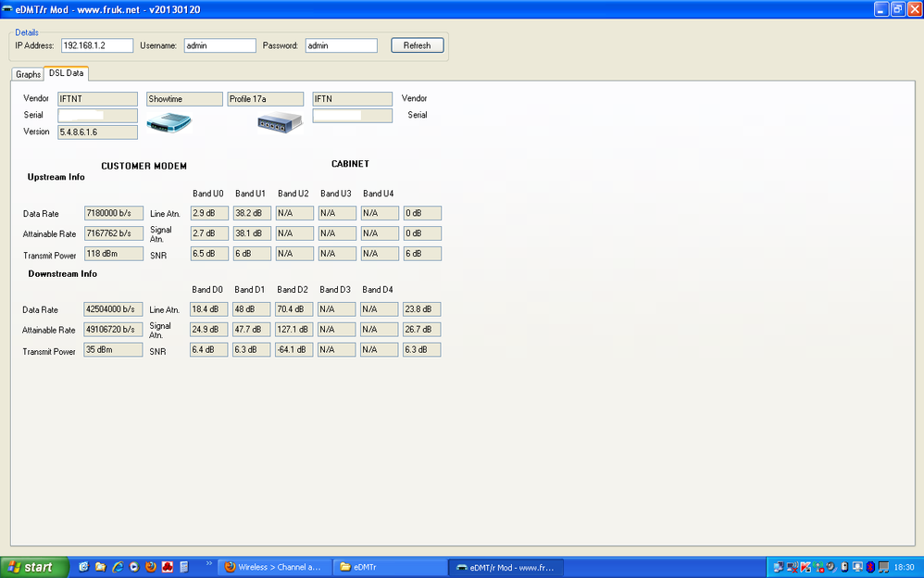Click downstream Data Rate 42504000 b/s
Image resolution: width=924 pixels, height=578 pixels.
coord(113,309)
